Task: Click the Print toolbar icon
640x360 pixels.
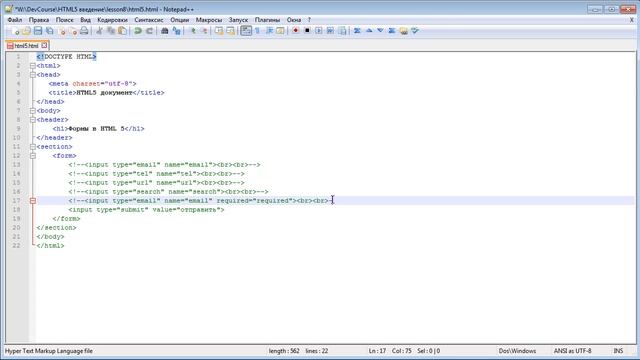Action: click(x=84, y=31)
